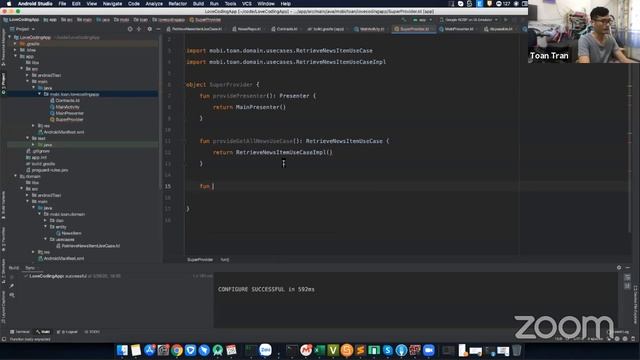The width and height of the screenshot is (640, 360).
Task: Click the SuperProvider breadcrumb in navigation bar
Action: coord(205,20)
